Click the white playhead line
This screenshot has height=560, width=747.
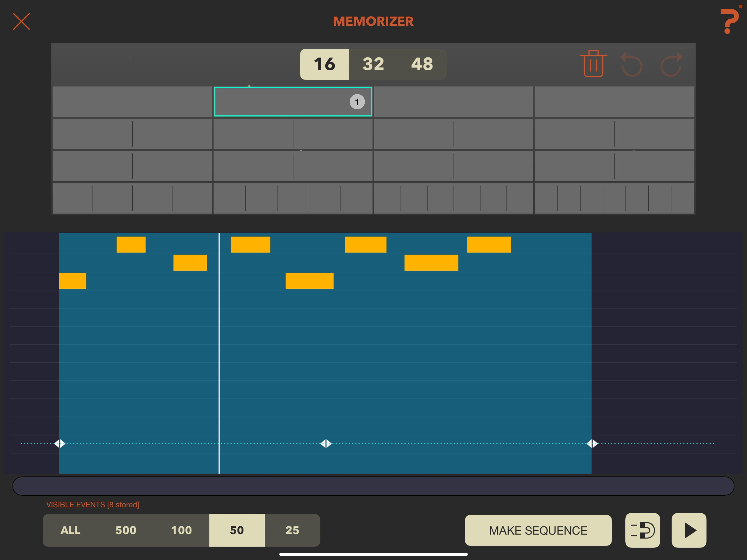click(219, 353)
